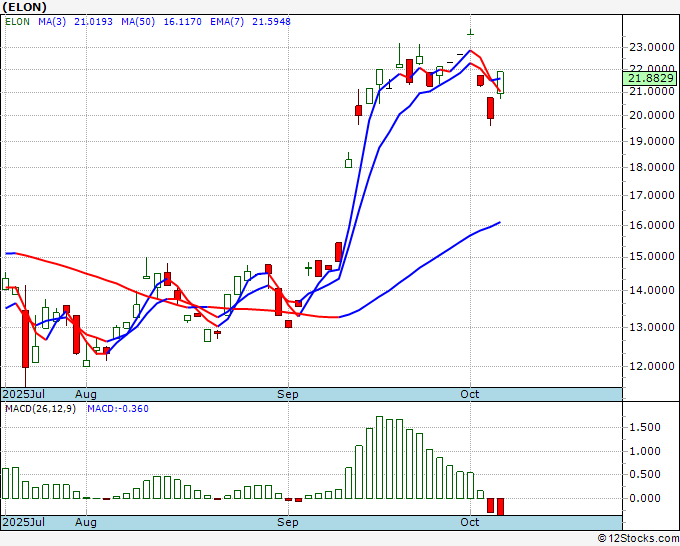Screen dimensions: 680x546
Task: Click the 12.0000 price axis label
Action: tap(652, 366)
